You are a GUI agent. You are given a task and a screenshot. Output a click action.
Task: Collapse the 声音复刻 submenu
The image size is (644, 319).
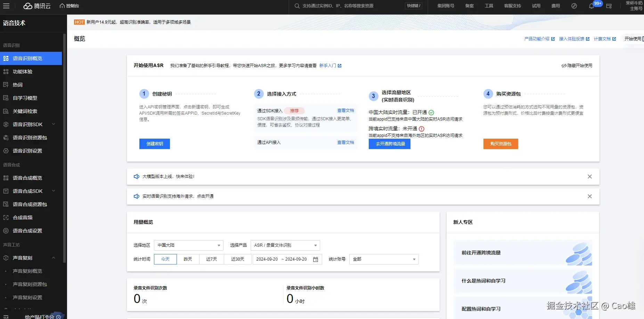tap(54, 258)
